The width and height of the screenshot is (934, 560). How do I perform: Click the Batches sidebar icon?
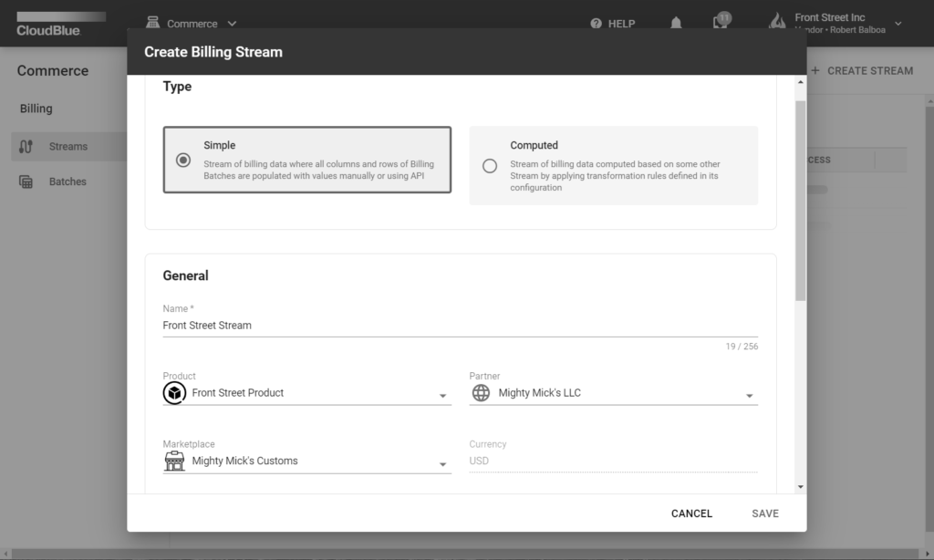[26, 181]
